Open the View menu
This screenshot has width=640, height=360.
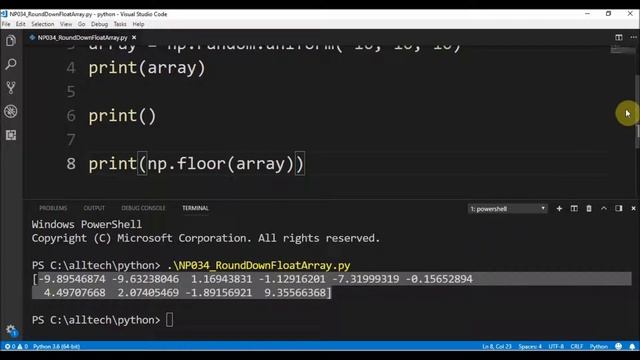coord(66,24)
